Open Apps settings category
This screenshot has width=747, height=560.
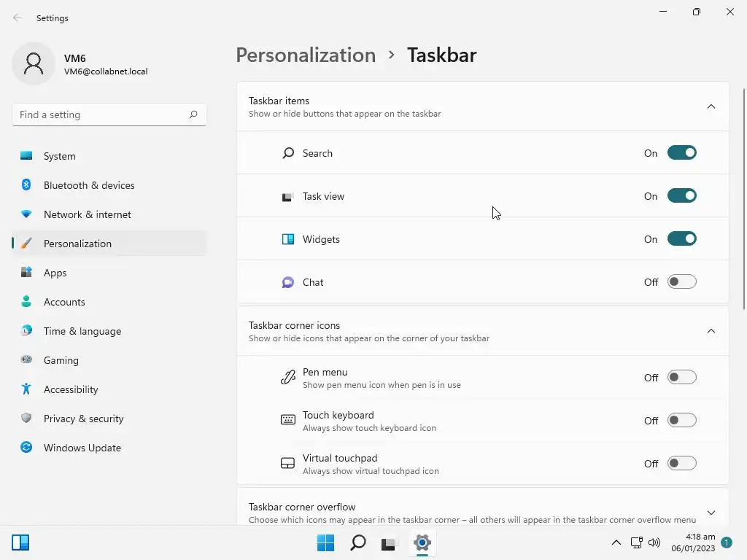pos(109,273)
